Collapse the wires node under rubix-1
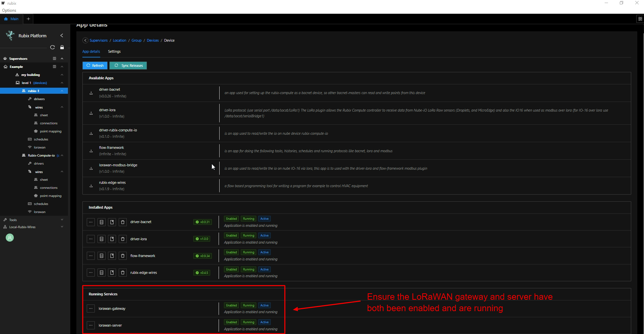This screenshot has height=334, width=644. click(62, 107)
